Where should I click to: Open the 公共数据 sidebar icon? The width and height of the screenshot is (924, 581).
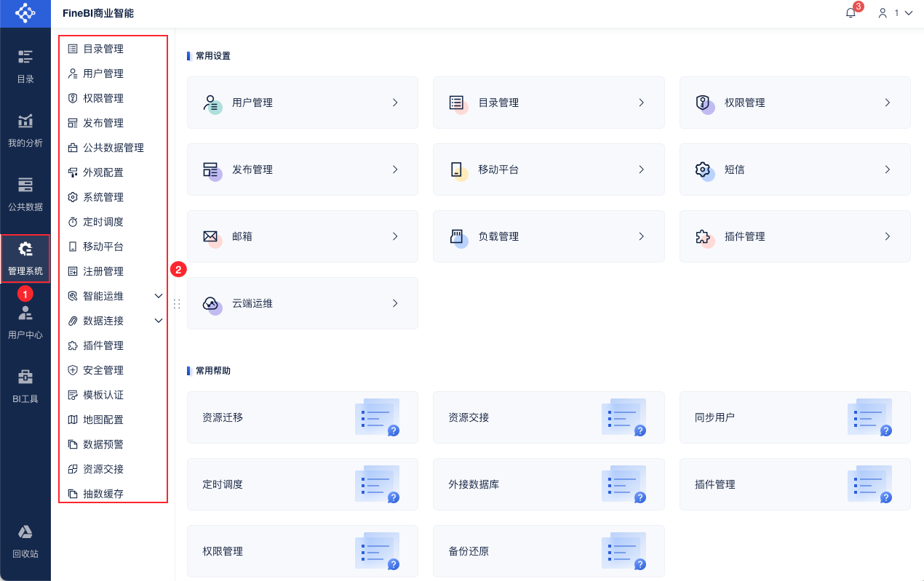pos(25,184)
